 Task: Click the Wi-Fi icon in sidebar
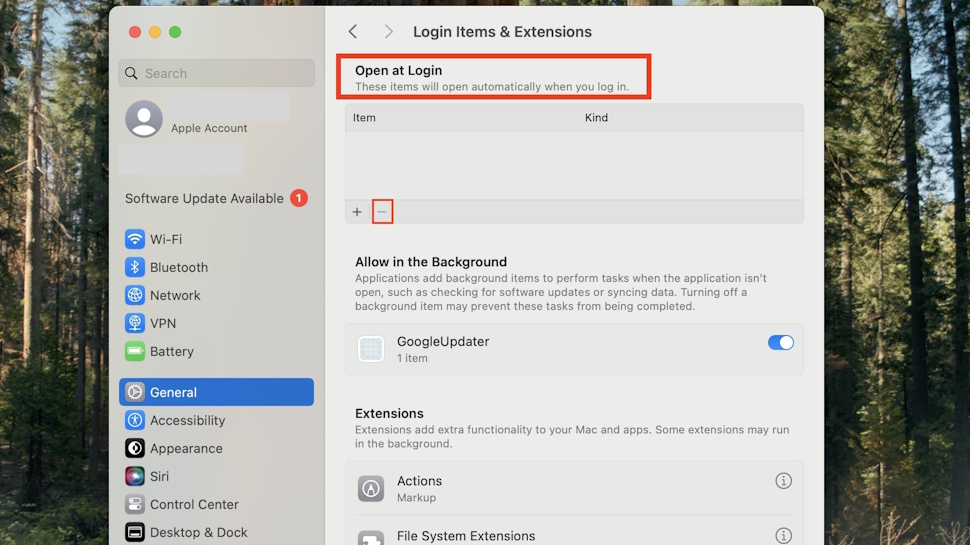tap(134, 239)
